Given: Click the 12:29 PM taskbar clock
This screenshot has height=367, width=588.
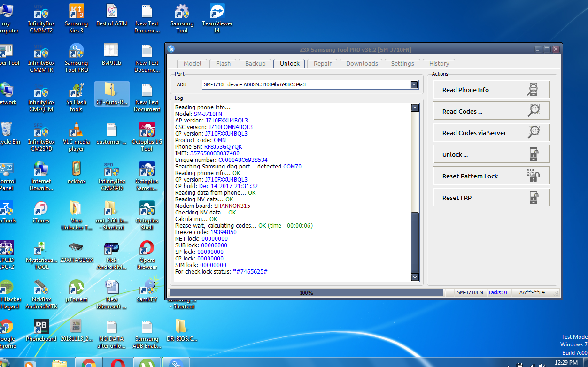Looking at the screenshot, I should click(x=566, y=362).
